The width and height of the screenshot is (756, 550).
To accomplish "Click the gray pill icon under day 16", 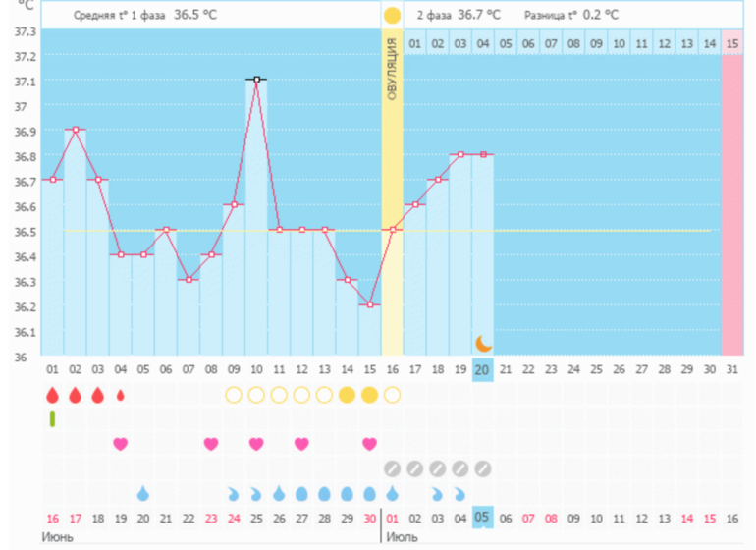I will [392, 468].
